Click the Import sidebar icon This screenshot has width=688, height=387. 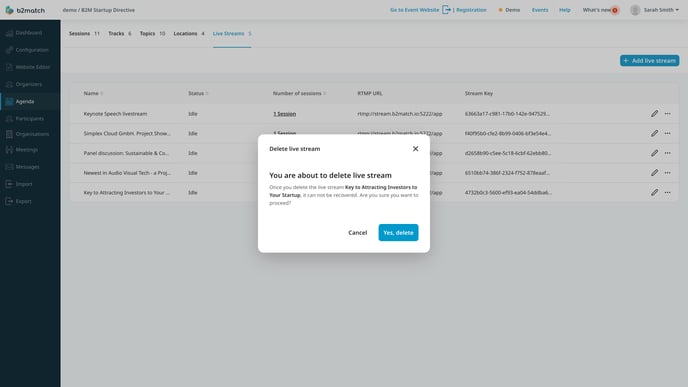point(9,184)
